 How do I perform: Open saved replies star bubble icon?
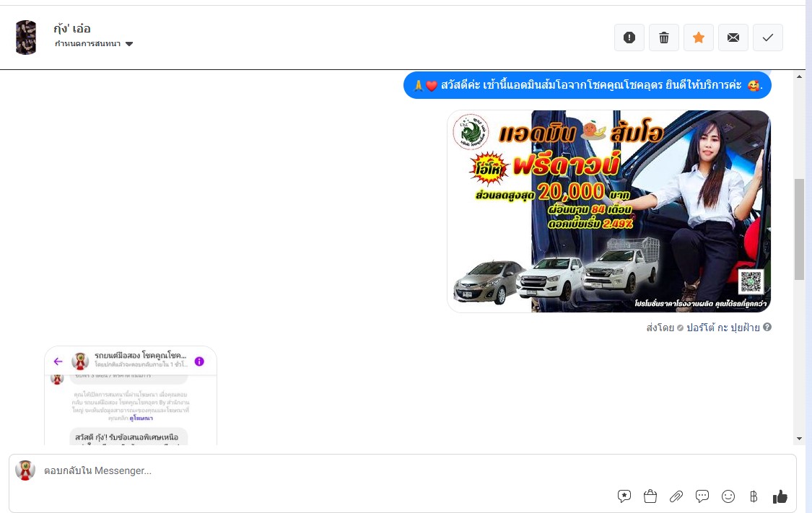[x=624, y=496]
